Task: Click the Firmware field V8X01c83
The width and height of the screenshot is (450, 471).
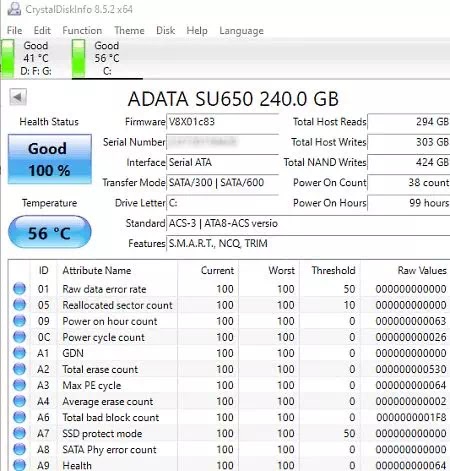Action: tap(222, 122)
